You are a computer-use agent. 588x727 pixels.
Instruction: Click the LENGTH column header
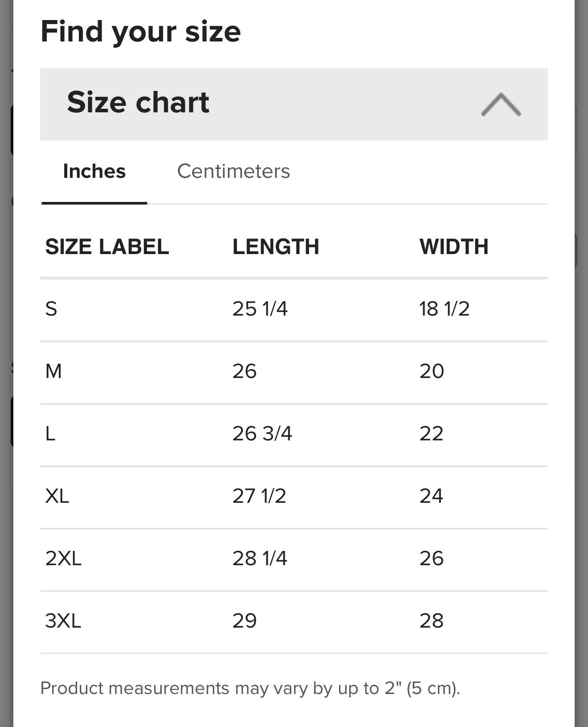coord(276,246)
